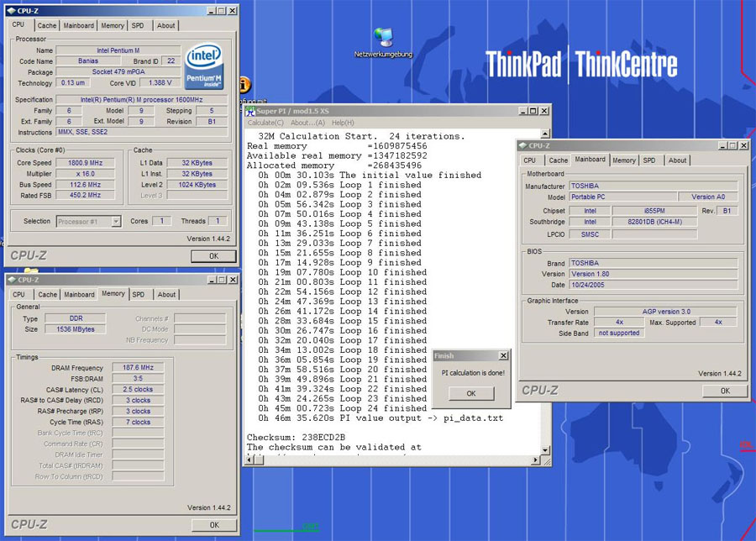Image resolution: width=756 pixels, height=541 pixels.
Task: Click the CPU-Z icon in top-left window title
Action: point(12,11)
